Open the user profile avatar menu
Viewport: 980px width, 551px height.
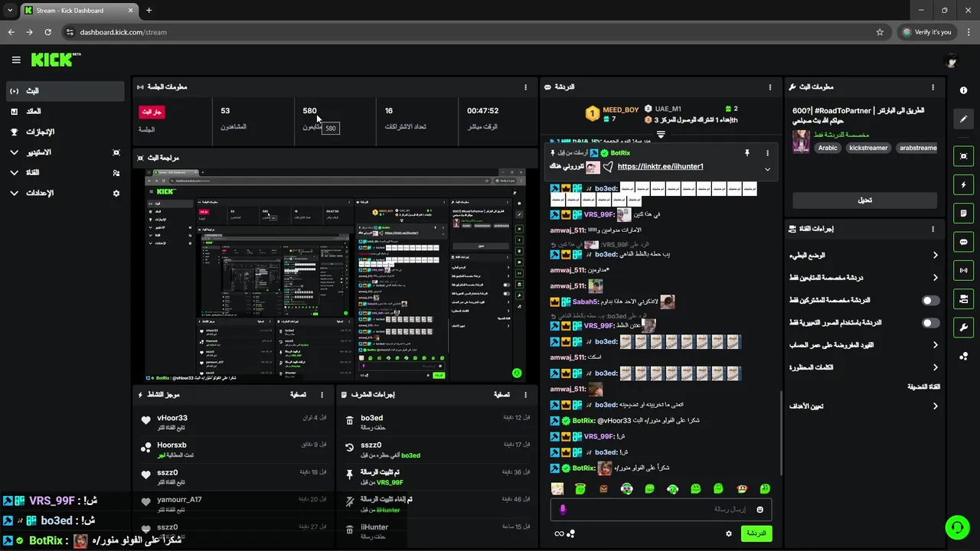[x=952, y=60]
